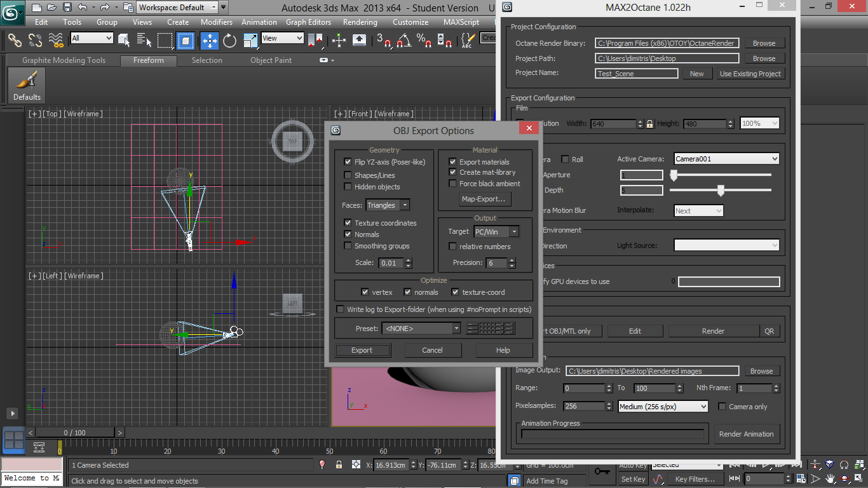
Task: Expand the Workspace: Default dropdown
Action: (177, 8)
